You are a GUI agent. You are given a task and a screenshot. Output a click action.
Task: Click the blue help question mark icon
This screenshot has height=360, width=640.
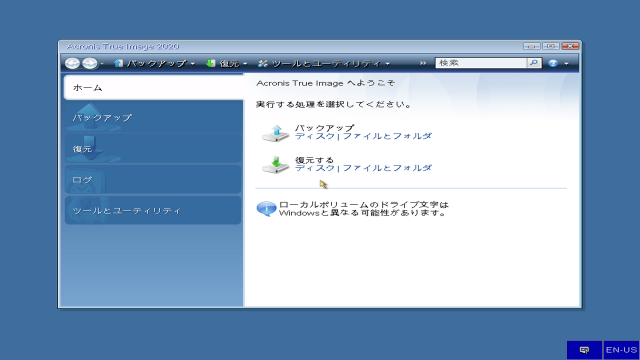(x=553, y=63)
